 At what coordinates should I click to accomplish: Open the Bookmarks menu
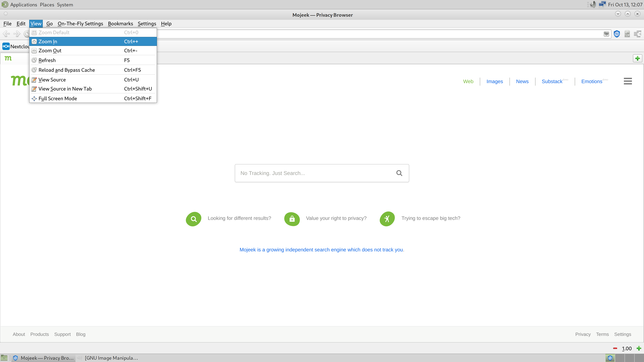click(120, 23)
